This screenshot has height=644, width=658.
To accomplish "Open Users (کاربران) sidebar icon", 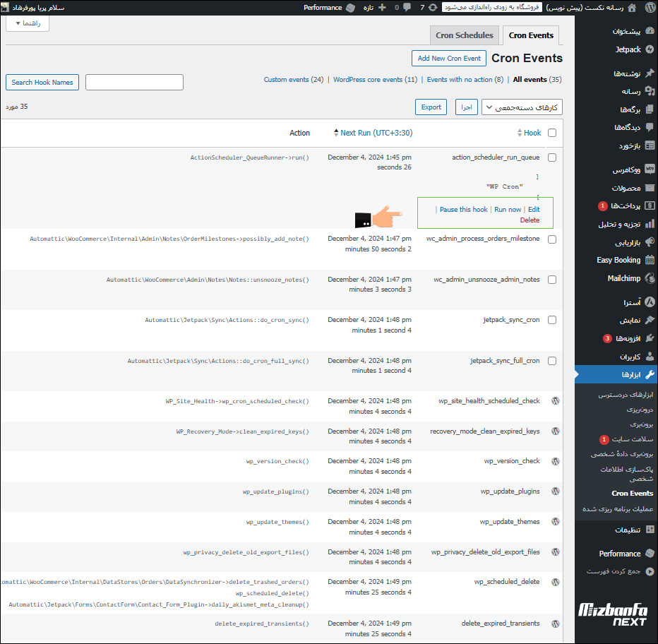I will pos(650,357).
